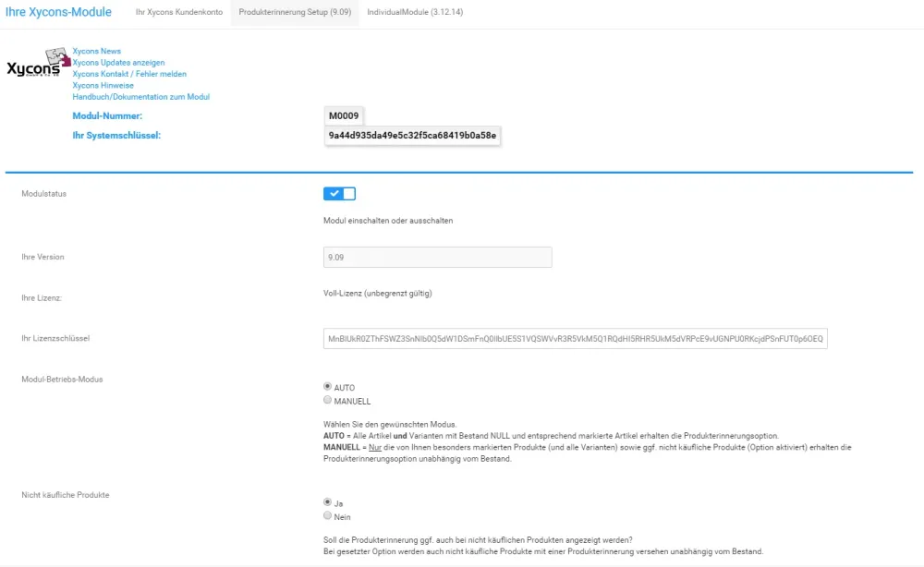Open the Ihre Xycons-Module heading tab
Viewport: 924px width, 567px height.
tap(58, 12)
